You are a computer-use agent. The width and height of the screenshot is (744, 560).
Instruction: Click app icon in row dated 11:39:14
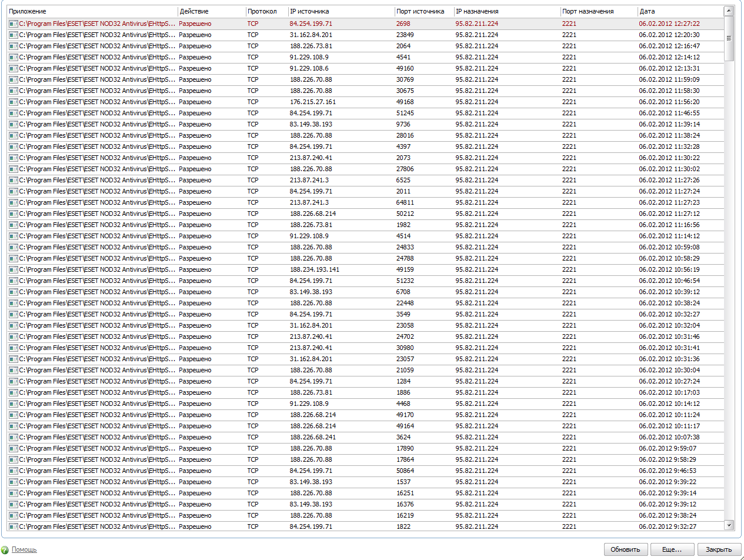(x=14, y=125)
